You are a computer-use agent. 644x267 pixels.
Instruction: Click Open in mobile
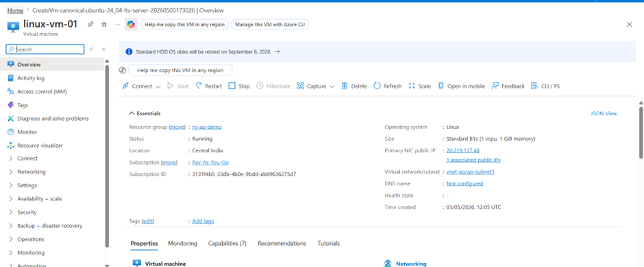pos(461,86)
